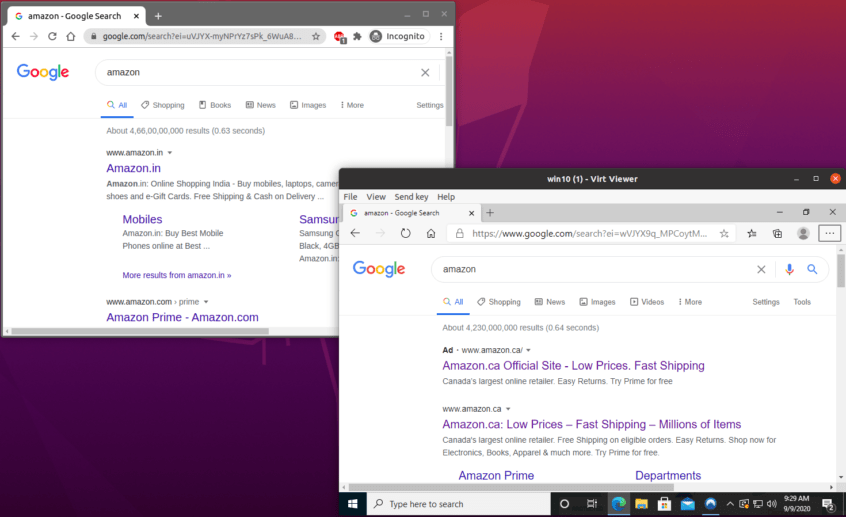This screenshot has height=517, width=846.
Task: Open Microsoft Store from the Windows taskbar
Action: pyautogui.click(x=664, y=504)
